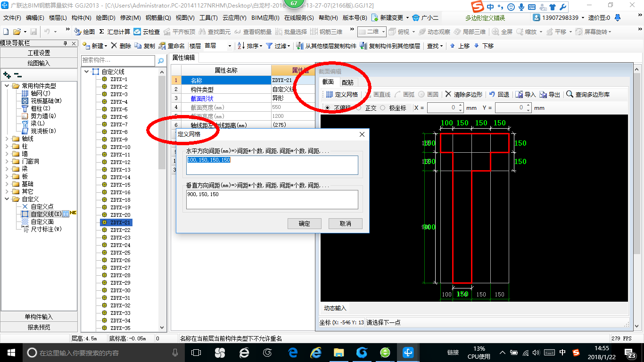Click the New file icon
The width and height of the screenshot is (644, 362).
pos(6,32)
